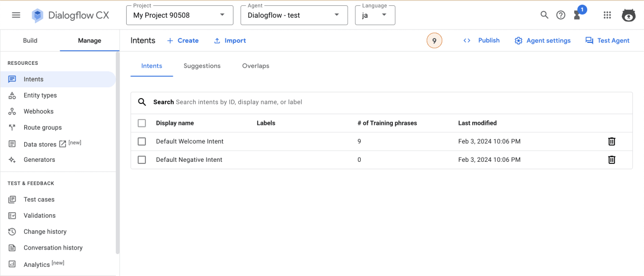The width and height of the screenshot is (644, 276).
Task: Check the Default Negative Intent checkbox
Action: (142, 160)
